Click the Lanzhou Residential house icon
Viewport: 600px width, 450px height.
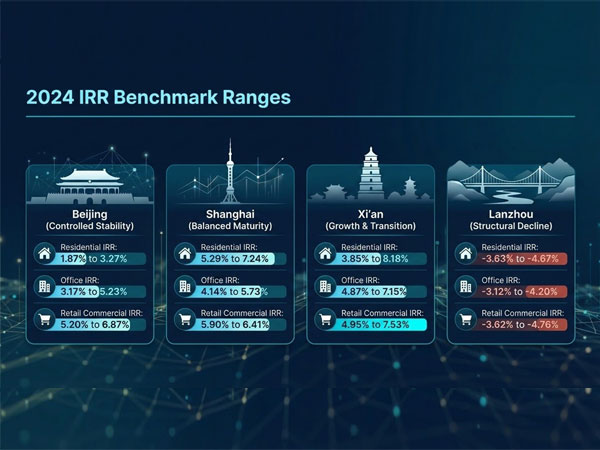pos(466,253)
